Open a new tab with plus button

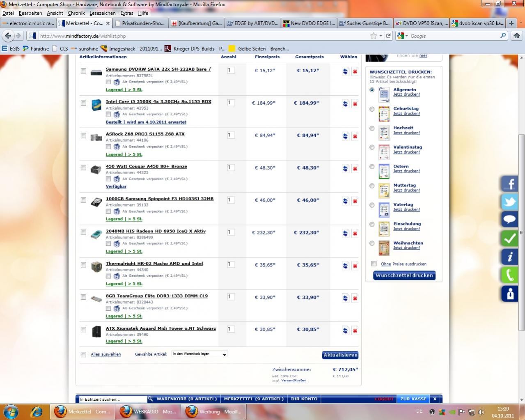click(x=511, y=23)
